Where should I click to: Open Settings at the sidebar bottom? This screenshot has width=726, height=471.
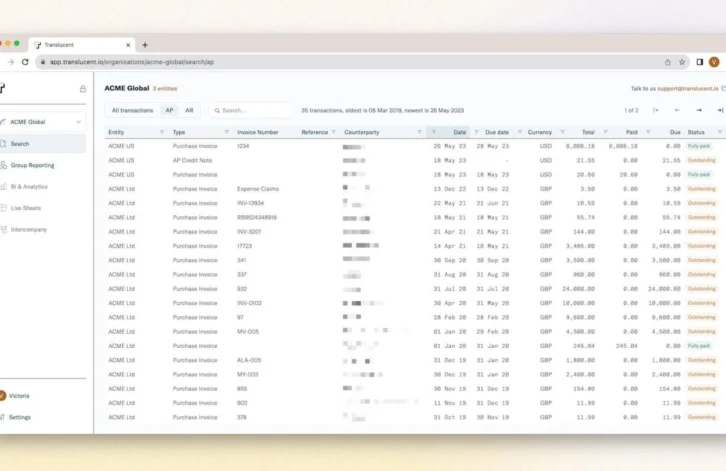coord(20,417)
